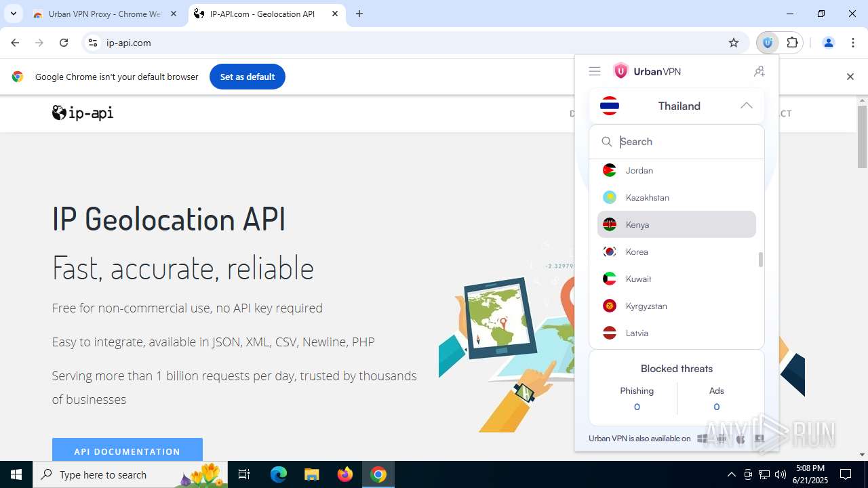Open Chrome three-dot menu

852,43
